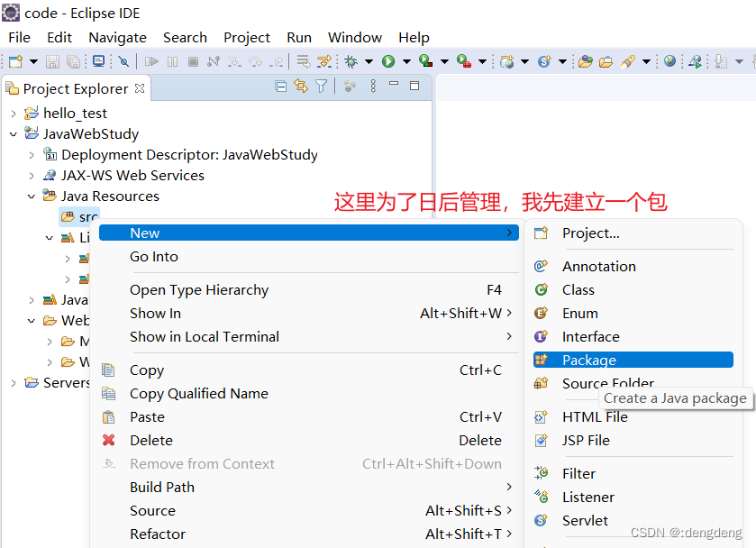Open the Build Path submenu
The image size is (756, 548).
click(308, 488)
